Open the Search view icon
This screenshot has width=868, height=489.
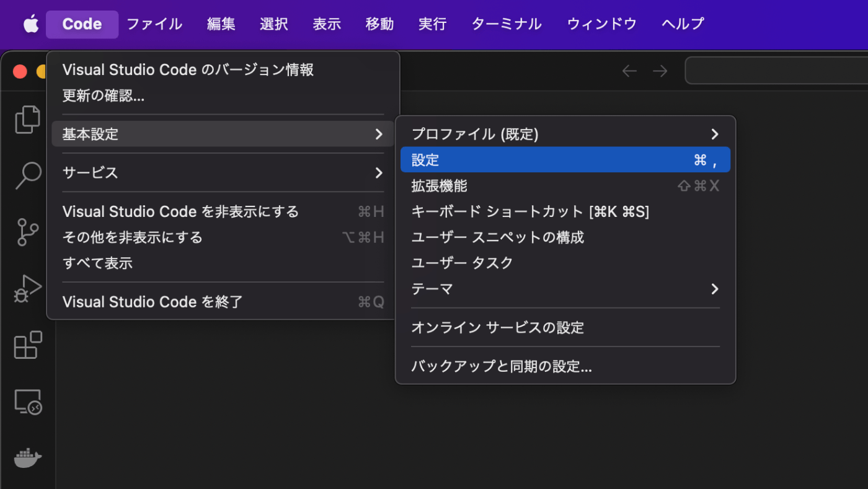click(27, 176)
